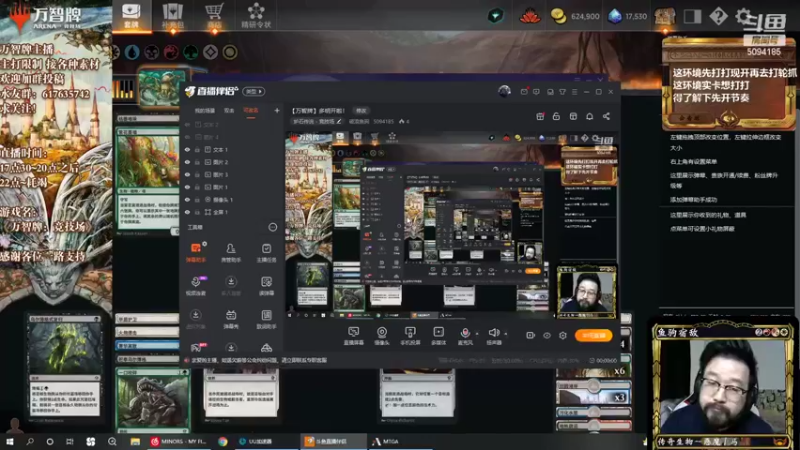800x450 pixels.
Task: Open the 主播任务 streamer tasks tool
Action: point(266,252)
